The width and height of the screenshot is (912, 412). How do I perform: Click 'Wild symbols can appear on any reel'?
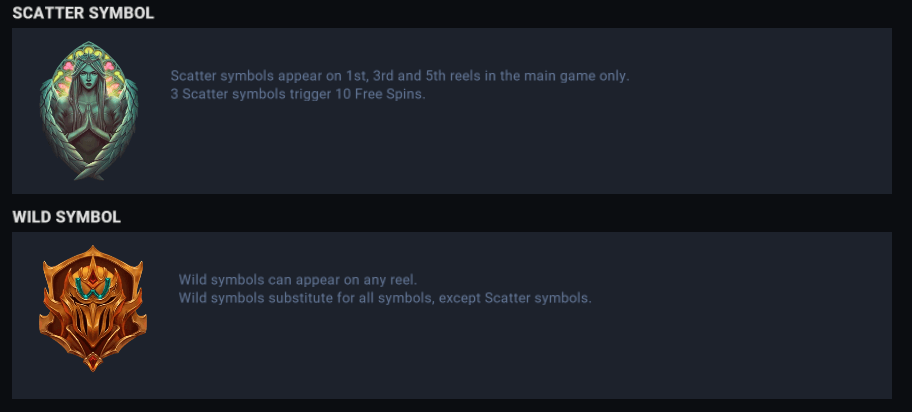click(x=297, y=279)
